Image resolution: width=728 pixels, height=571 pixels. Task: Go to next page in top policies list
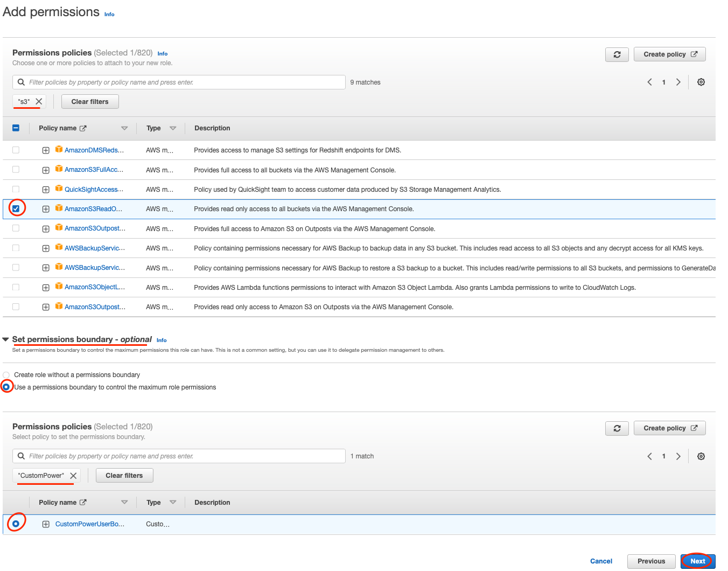[x=678, y=82]
